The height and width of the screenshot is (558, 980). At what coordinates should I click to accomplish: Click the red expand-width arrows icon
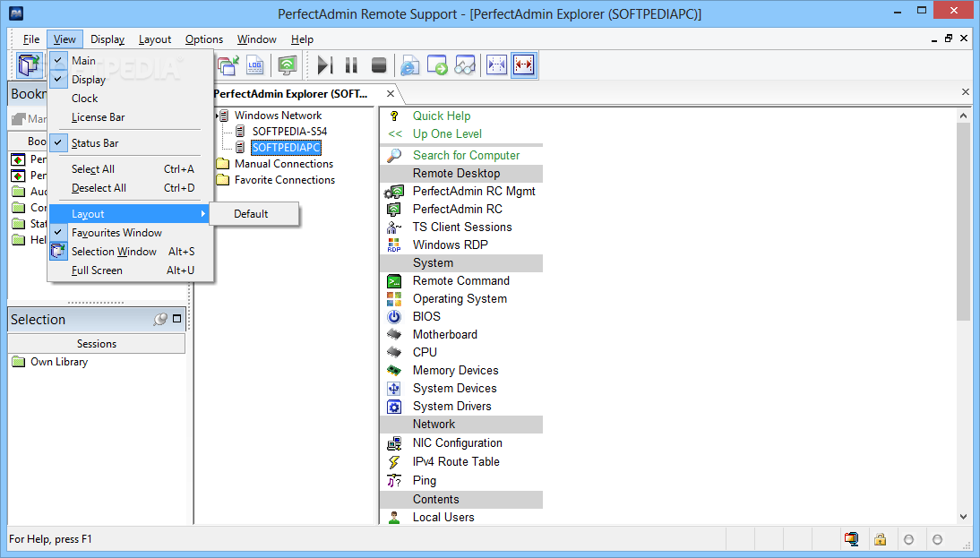pyautogui.click(x=524, y=65)
